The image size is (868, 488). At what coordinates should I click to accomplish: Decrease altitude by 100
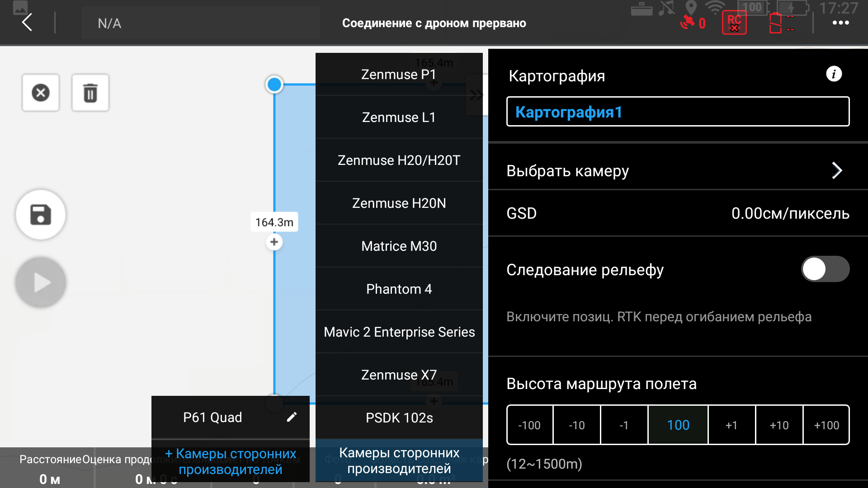pos(529,425)
